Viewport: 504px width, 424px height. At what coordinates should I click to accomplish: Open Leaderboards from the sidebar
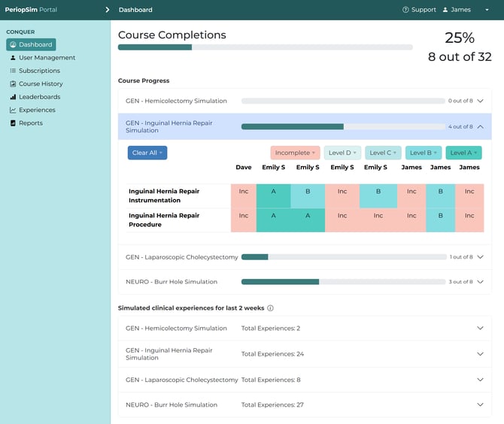click(40, 97)
